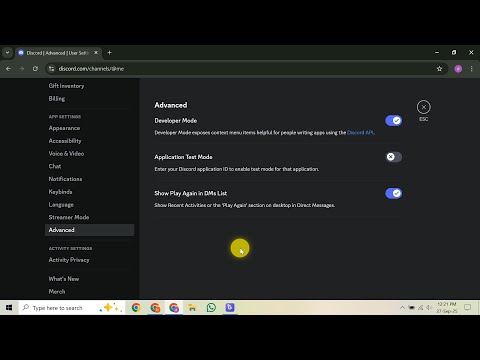Image resolution: width=480 pixels, height=360 pixels.
Task: Click the taskbar search box
Action: coord(72,308)
